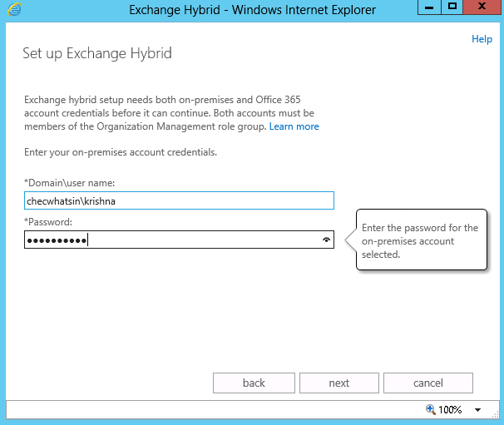Click the password tooltip text
The height and width of the screenshot is (425, 504).
tap(420, 241)
